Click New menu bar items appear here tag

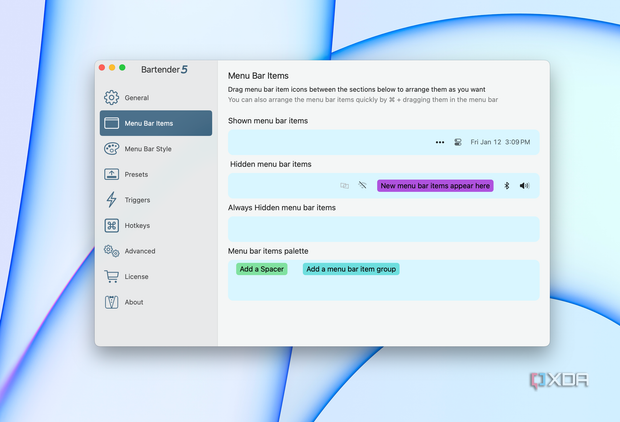point(435,185)
